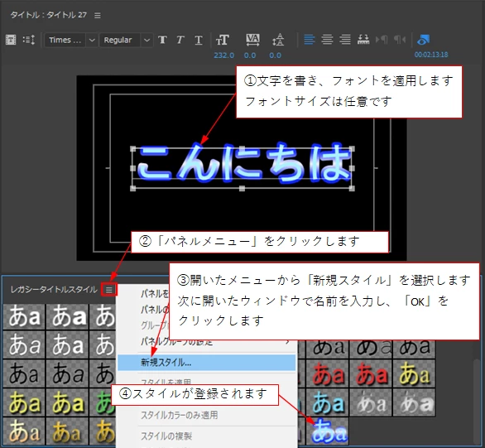This screenshot has width=485, height=448.
Task: Open the レガシータイトルスタイル panel menu icon
Action: click(x=109, y=290)
